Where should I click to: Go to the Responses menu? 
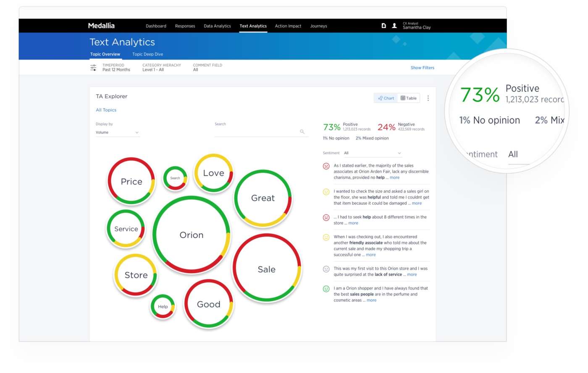tap(185, 26)
